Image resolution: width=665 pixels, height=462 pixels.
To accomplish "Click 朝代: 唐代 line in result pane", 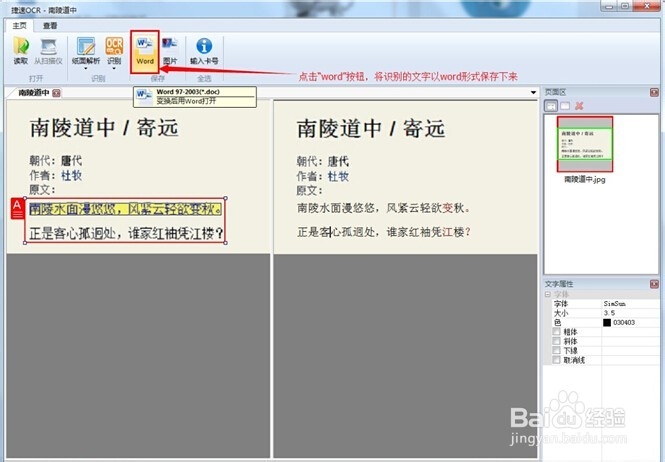I will click(322, 161).
